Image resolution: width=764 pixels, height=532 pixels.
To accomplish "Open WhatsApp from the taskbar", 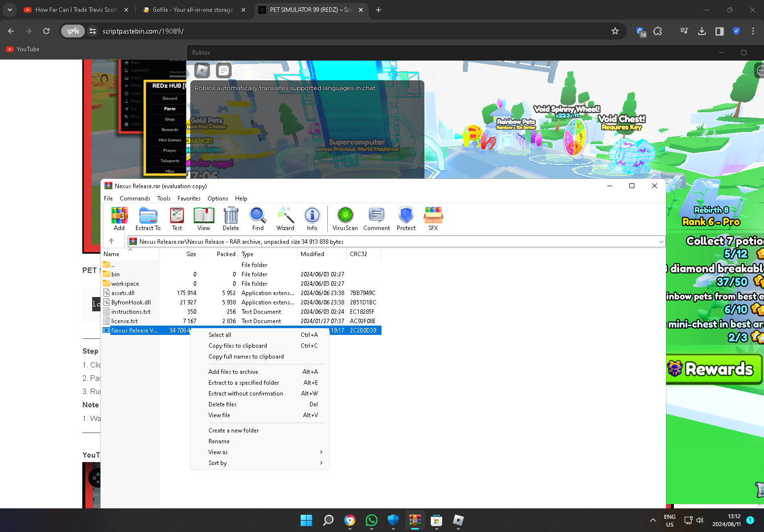I will pos(372,520).
